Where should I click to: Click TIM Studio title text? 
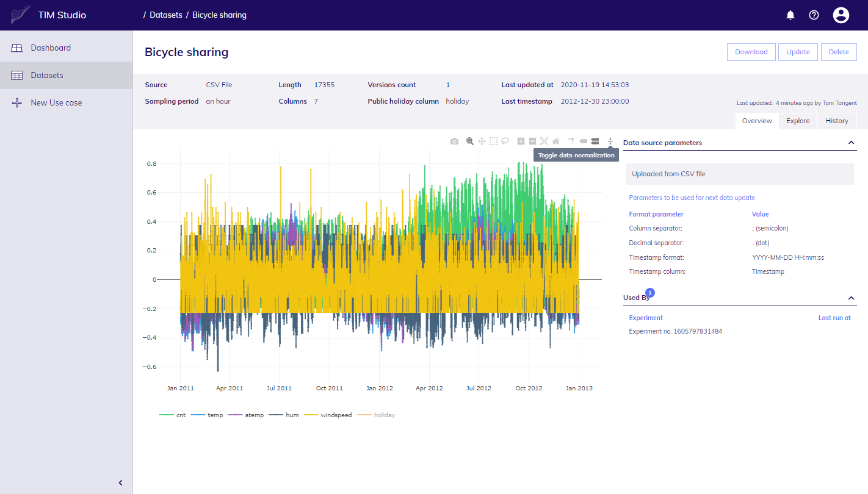point(62,15)
